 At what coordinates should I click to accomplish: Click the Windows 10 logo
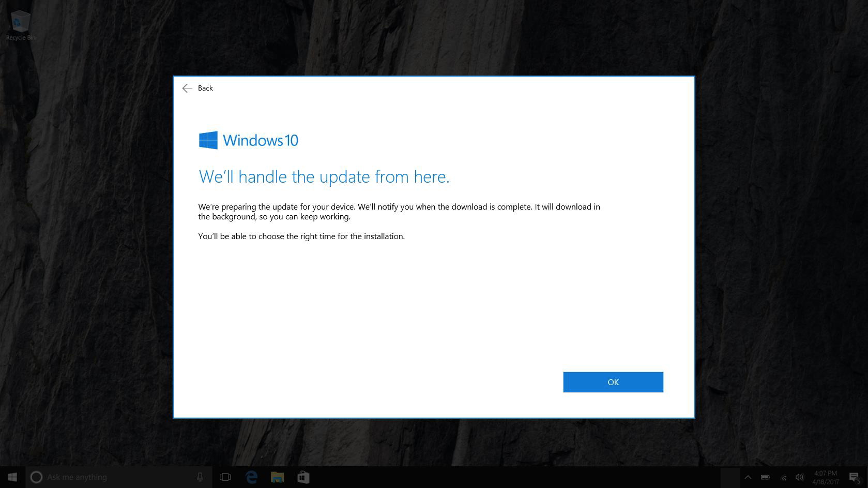[249, 140]
